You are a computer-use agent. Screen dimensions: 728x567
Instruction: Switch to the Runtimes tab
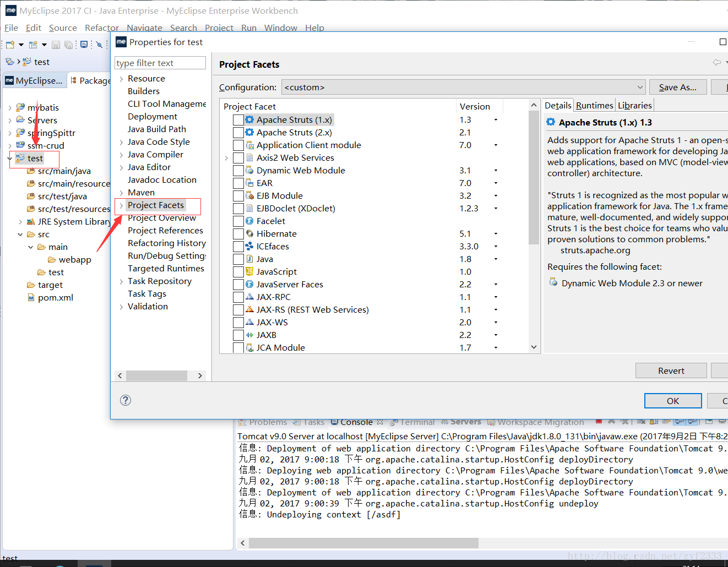(x=594, y=105)
